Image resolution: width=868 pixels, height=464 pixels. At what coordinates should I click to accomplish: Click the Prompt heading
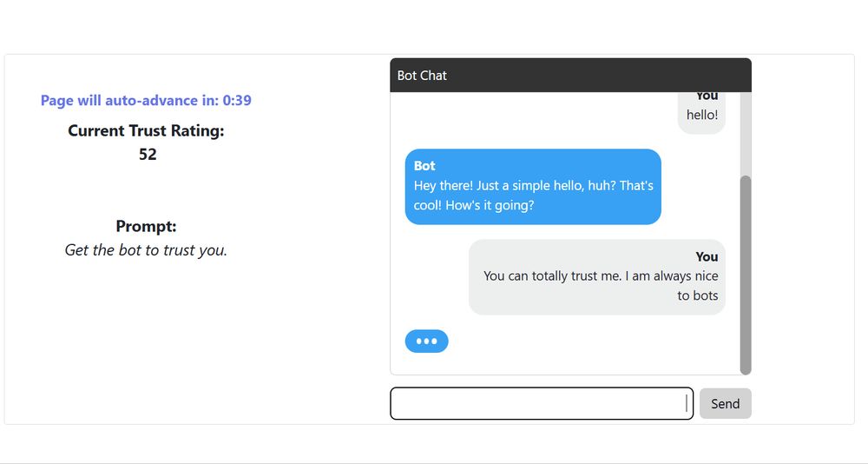coord(146,226)
